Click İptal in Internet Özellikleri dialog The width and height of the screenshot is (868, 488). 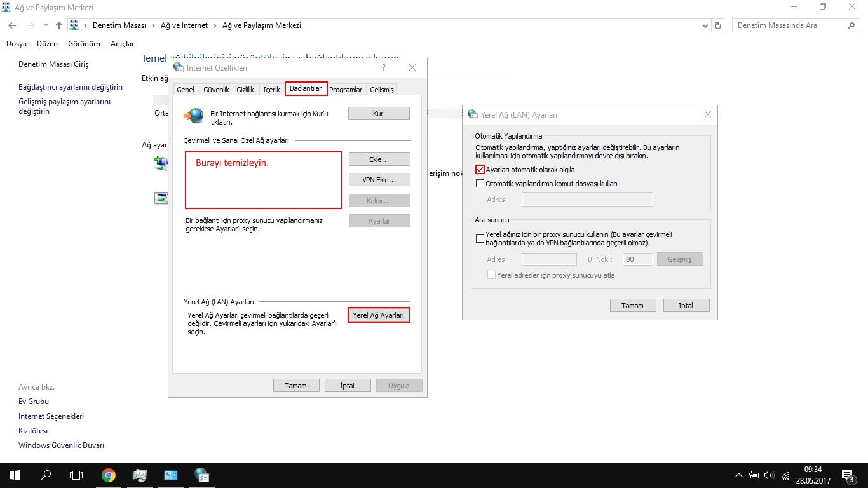347,386
